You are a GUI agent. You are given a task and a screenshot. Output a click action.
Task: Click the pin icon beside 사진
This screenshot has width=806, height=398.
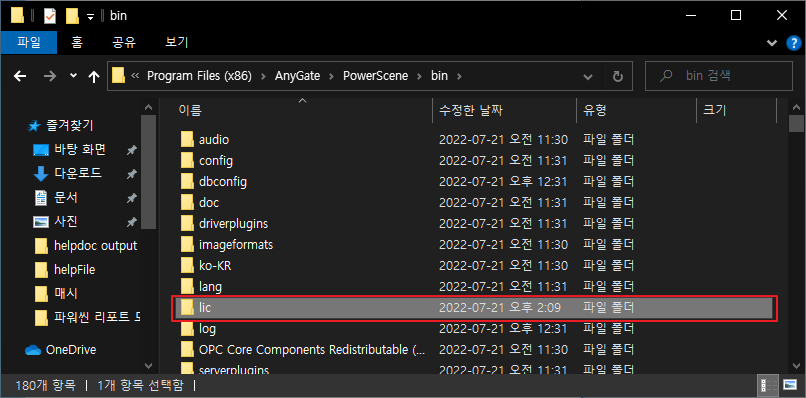point(132,222)
